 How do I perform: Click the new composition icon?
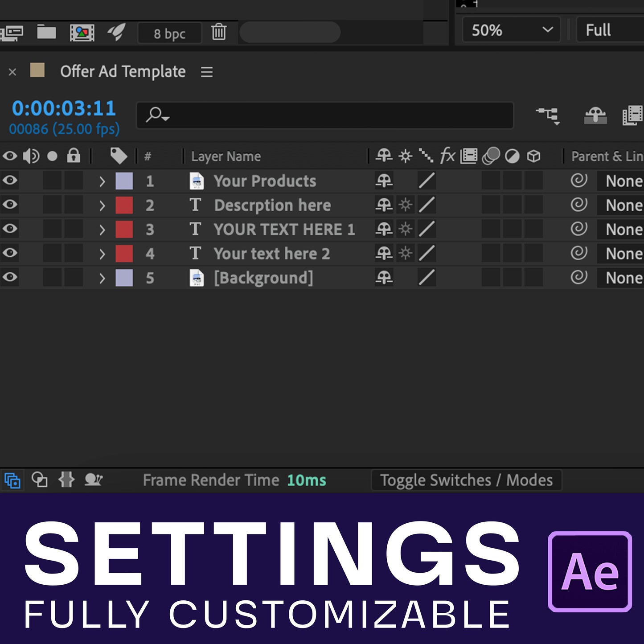[82, 33]
